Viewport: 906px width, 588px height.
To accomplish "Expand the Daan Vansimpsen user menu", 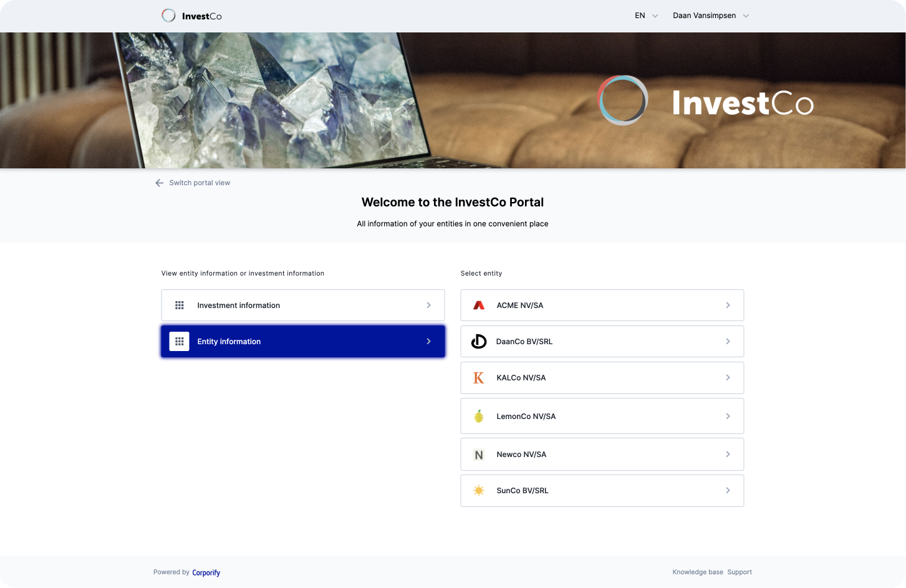I will 710,16.
